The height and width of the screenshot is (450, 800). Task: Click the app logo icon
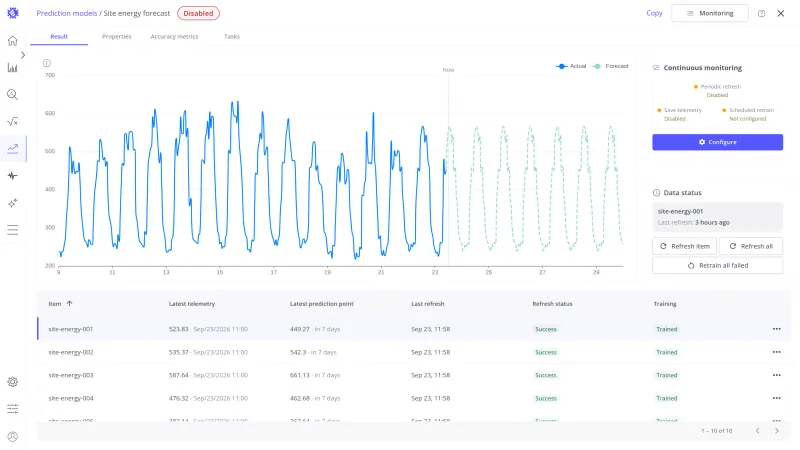(13, 13)
